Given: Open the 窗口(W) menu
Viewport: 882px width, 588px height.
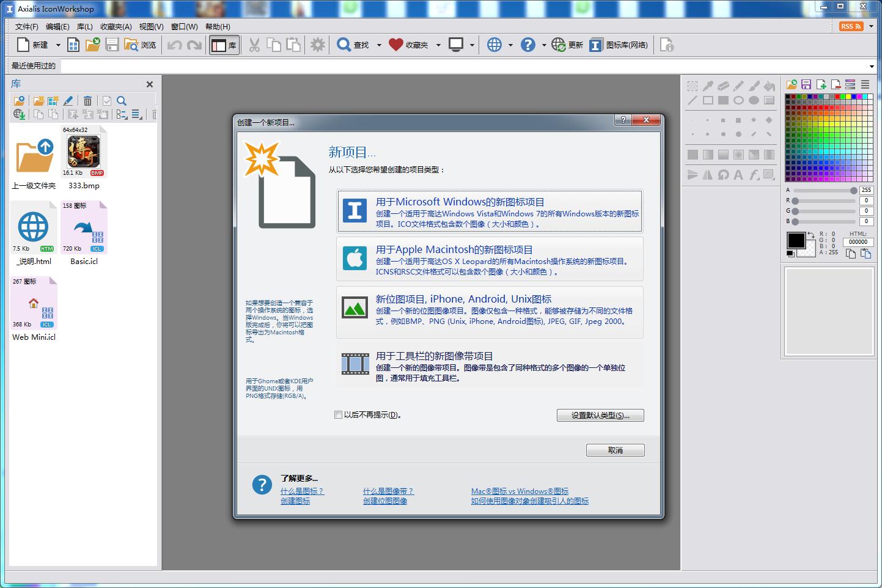Looking at the screenshot, I should (184, 27).
